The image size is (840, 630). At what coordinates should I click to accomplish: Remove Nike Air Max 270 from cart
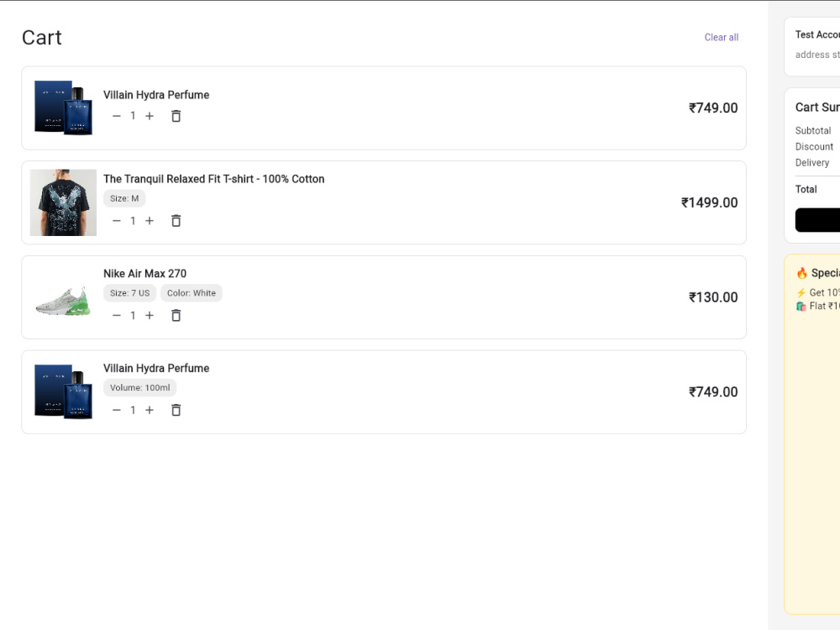pos(176,316)
